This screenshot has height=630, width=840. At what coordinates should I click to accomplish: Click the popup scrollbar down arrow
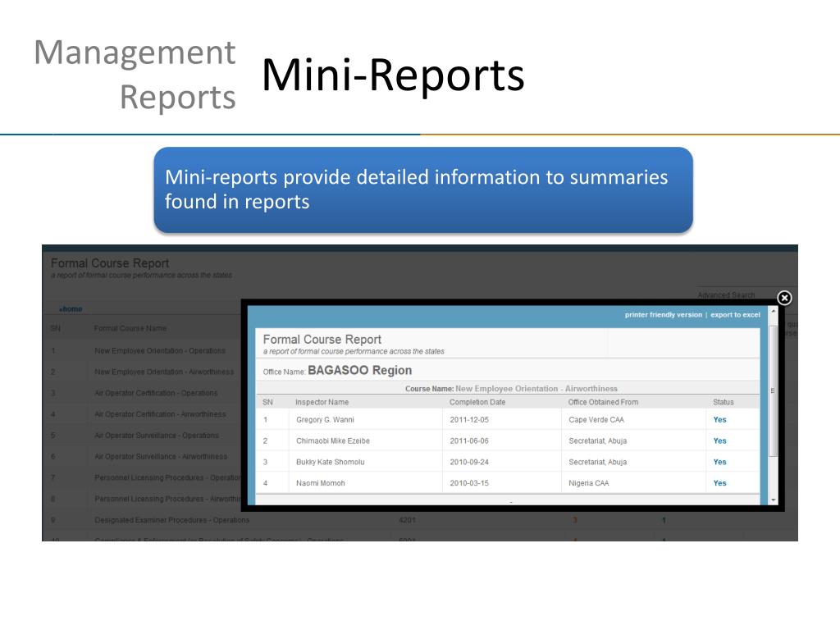[x=773, y=500]
